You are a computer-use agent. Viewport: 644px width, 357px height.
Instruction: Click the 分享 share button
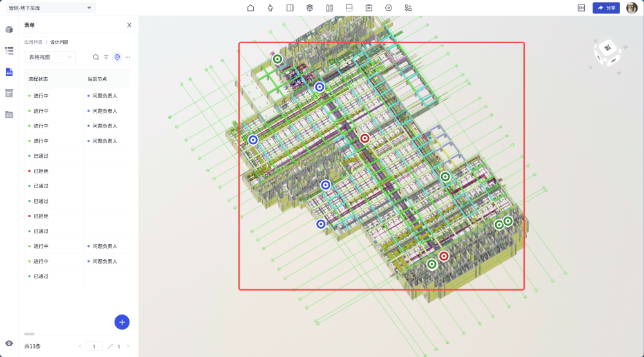(x=606, y=8)
